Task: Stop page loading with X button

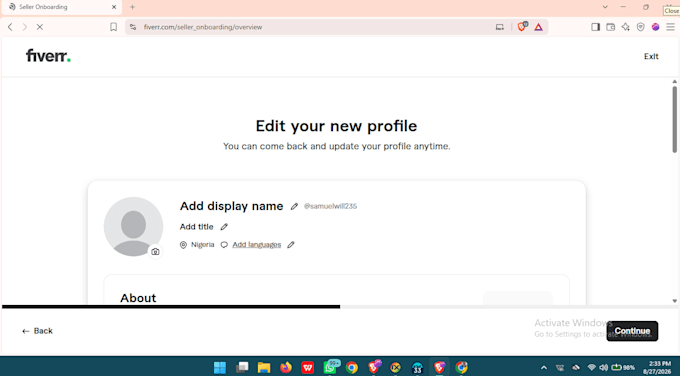Action: (39, 27)
